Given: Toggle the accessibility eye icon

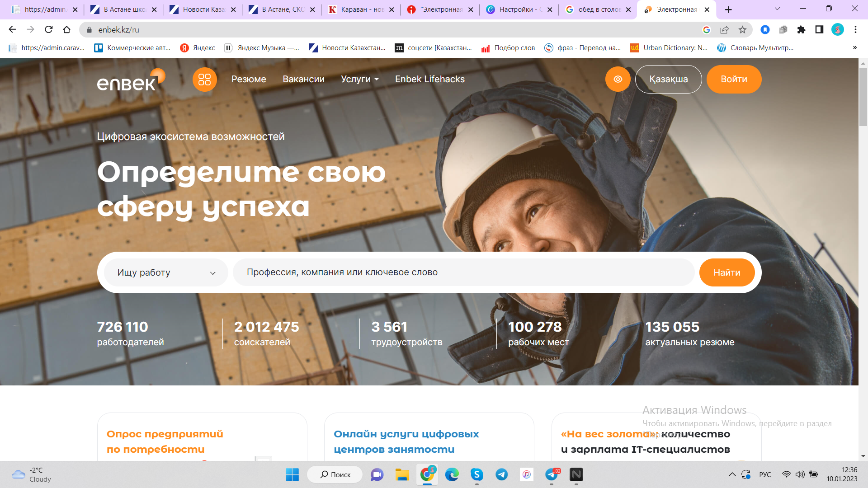Looking at the screenshot, I should [x=618, y=79].
